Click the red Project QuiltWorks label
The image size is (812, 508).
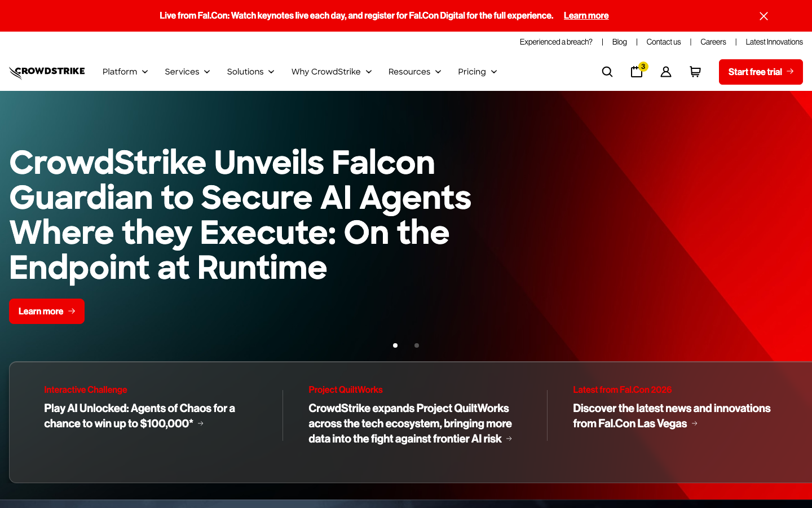pyautogui.click(x=346, y=389)
